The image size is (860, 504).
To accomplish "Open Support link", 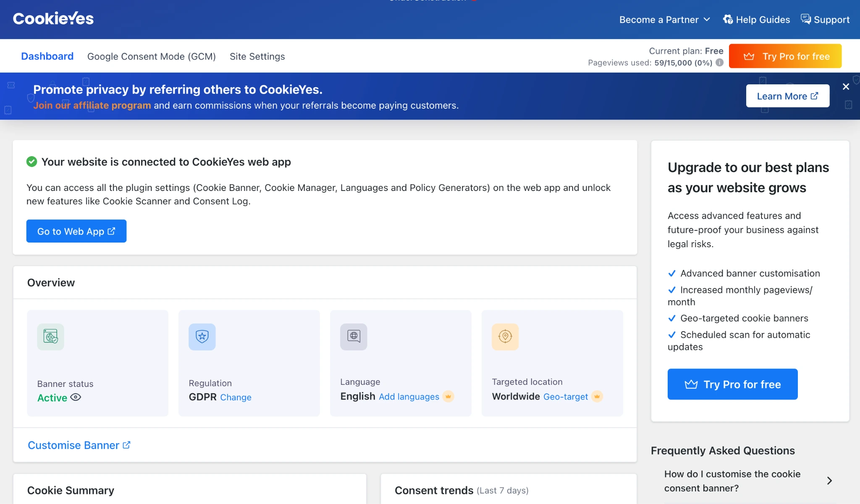I will point(825,19).
